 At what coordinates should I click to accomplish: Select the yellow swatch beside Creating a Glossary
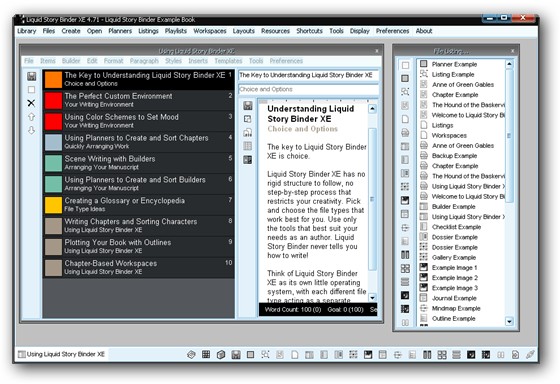53,205
